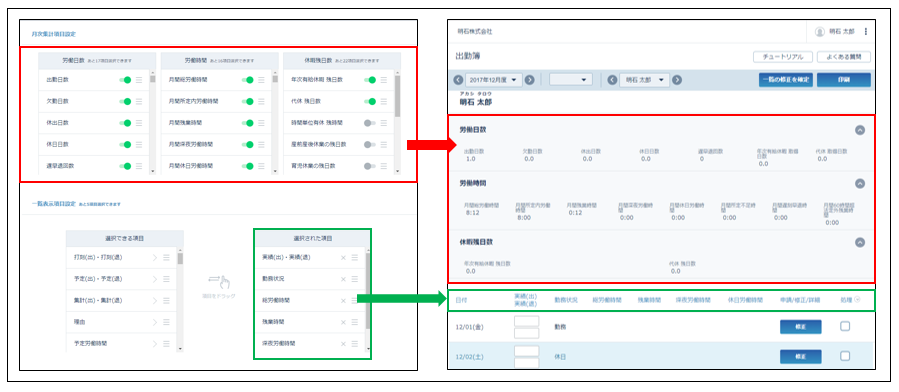Click drag handle of 休日日数 row

click(139, 144)
